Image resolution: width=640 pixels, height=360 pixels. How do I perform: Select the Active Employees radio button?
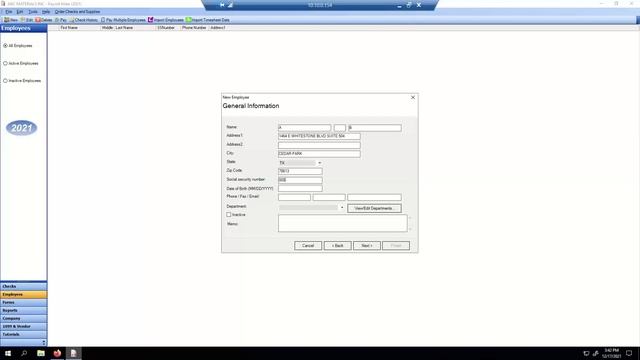click(x=5, y=63)
